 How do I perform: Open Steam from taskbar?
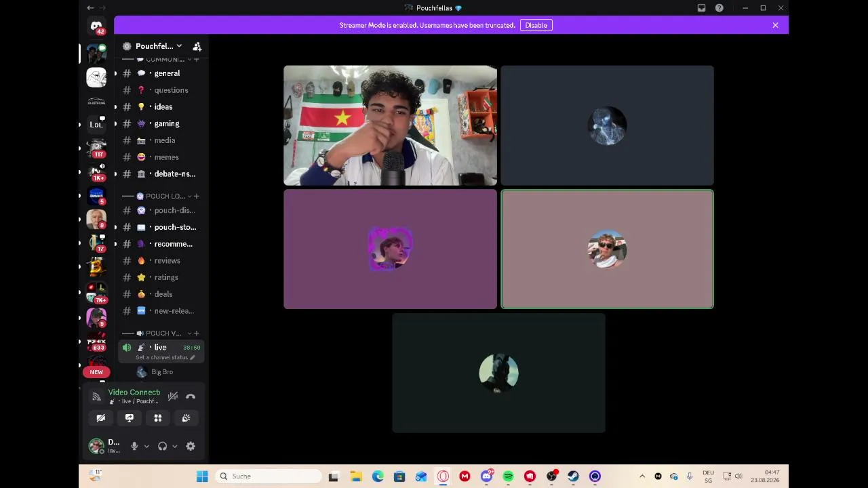coord(573,476)
